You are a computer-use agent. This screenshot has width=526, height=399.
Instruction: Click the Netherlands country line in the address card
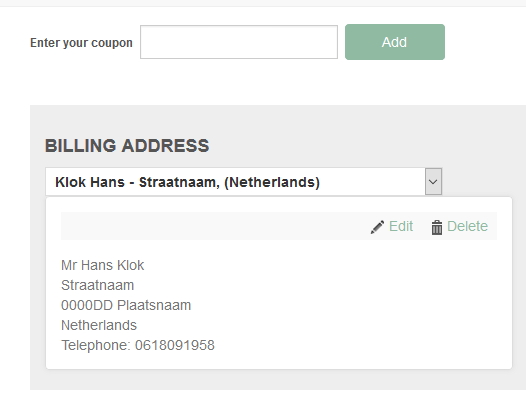[99, 325]
